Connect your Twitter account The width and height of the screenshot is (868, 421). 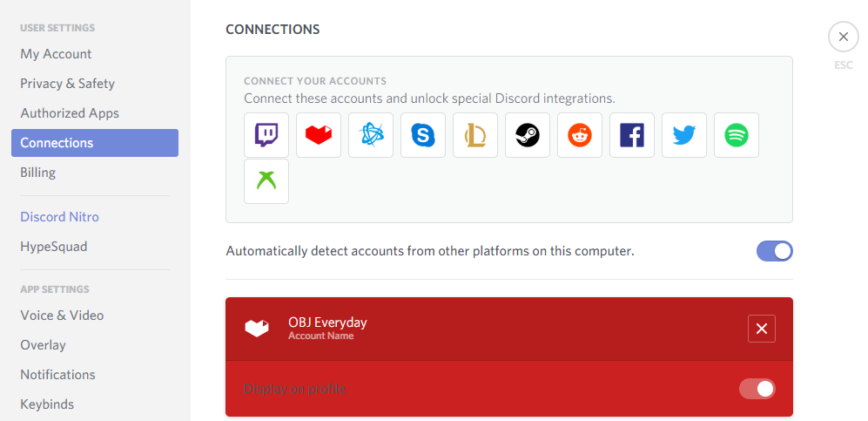click(684, 135)
